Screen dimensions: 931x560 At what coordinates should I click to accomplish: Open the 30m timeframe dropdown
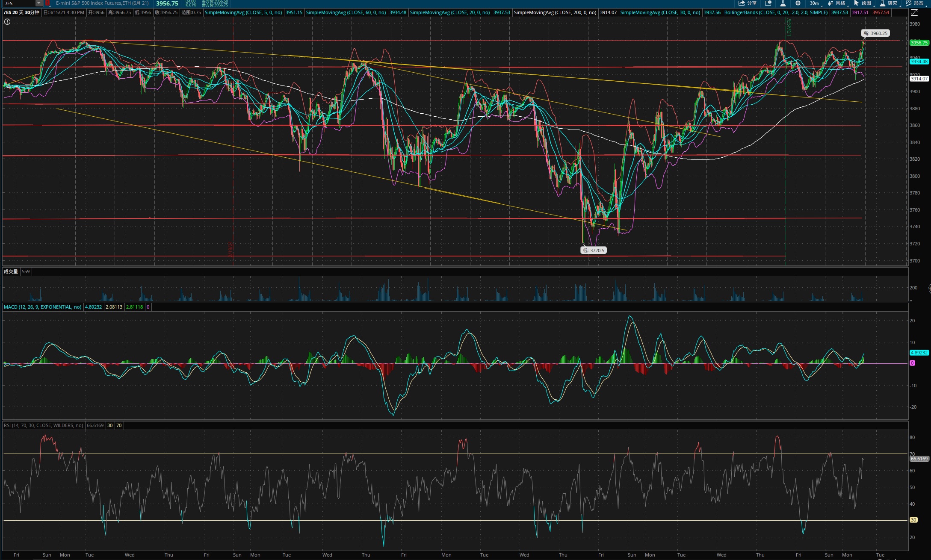[x=814, y=3]
